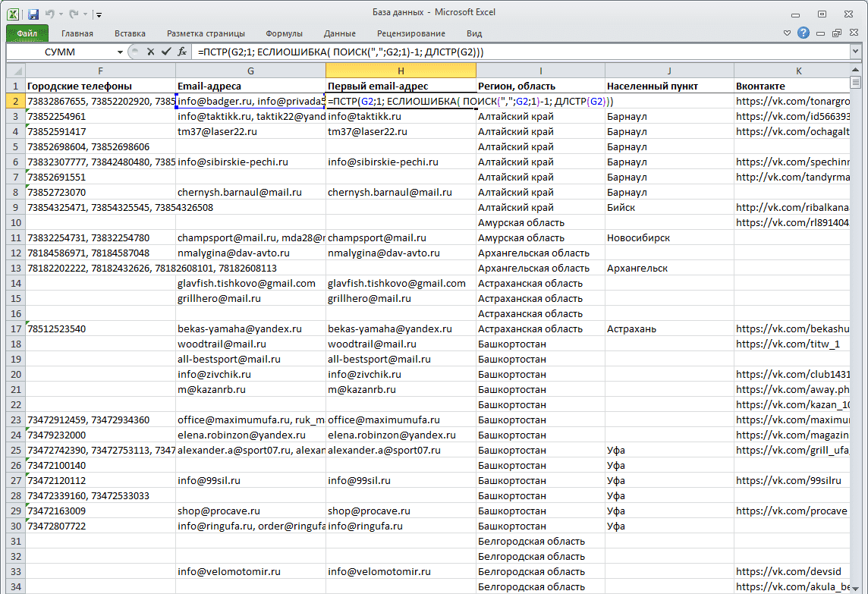Click glavfish.tishkovo@gmail.com in column G

tap(251, 284)
